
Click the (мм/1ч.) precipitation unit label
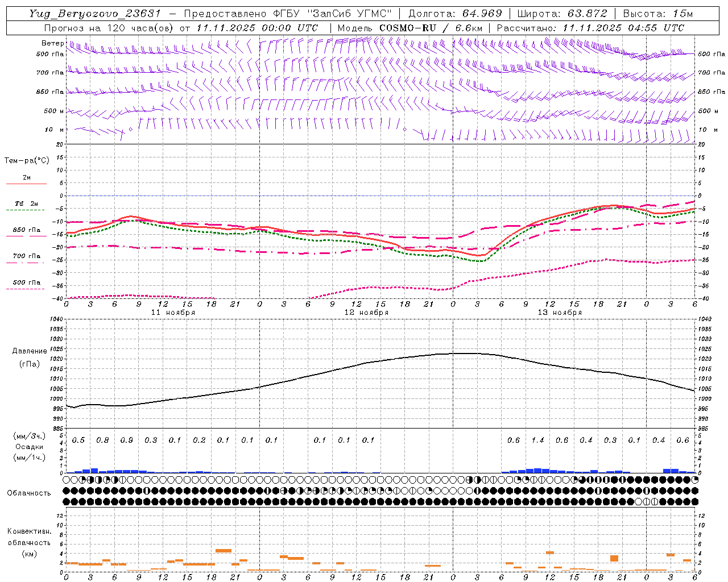[30, 458]
